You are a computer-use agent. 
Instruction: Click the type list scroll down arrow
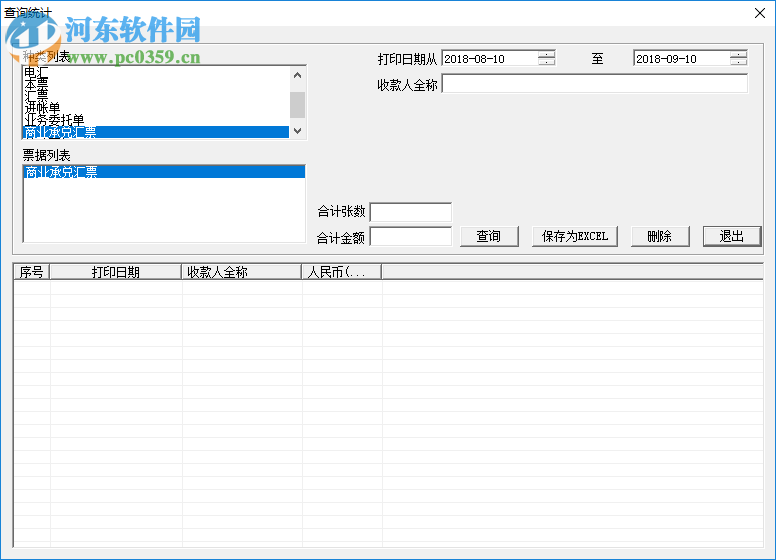coord(297,131)
